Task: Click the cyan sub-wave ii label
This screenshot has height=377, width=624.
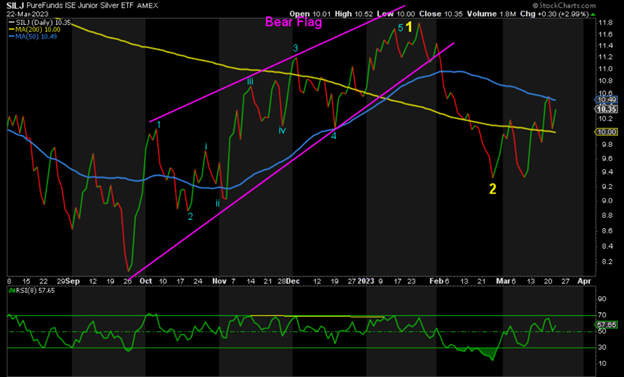Action: point(218,203)
